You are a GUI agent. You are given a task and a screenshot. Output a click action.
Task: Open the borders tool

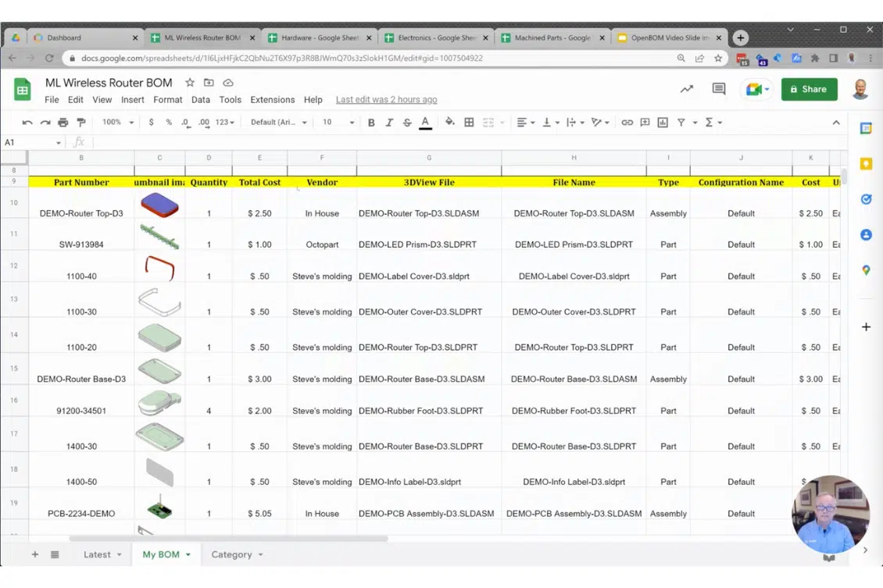469,122
